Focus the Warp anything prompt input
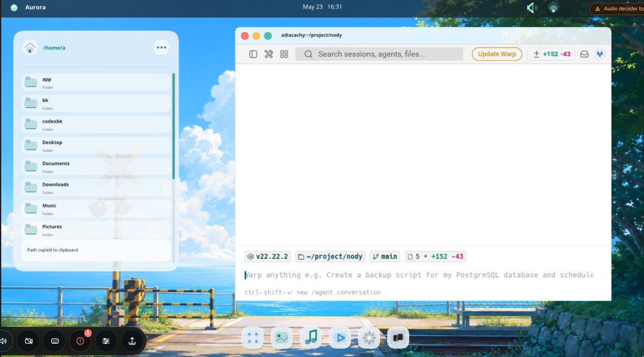Image resolution: width=644 pixels, height=357 pixels. pyautogui.click(x=421, y=275)
